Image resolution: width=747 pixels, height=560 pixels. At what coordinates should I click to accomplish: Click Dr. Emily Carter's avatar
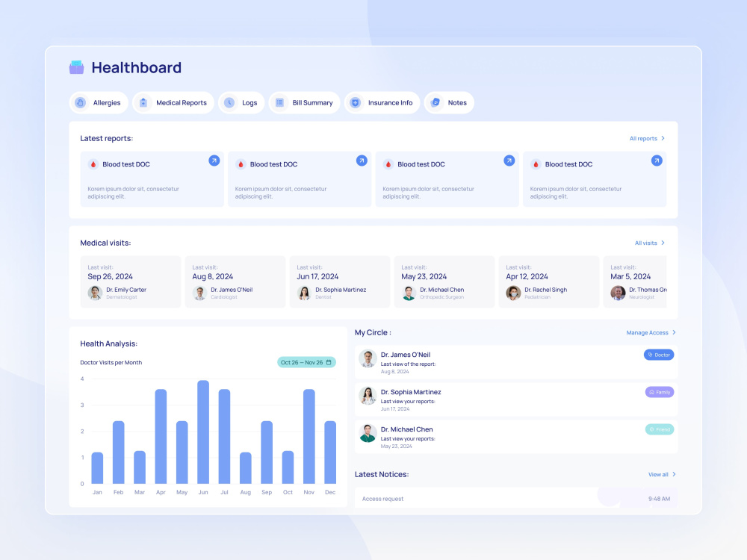click(95, 293)
